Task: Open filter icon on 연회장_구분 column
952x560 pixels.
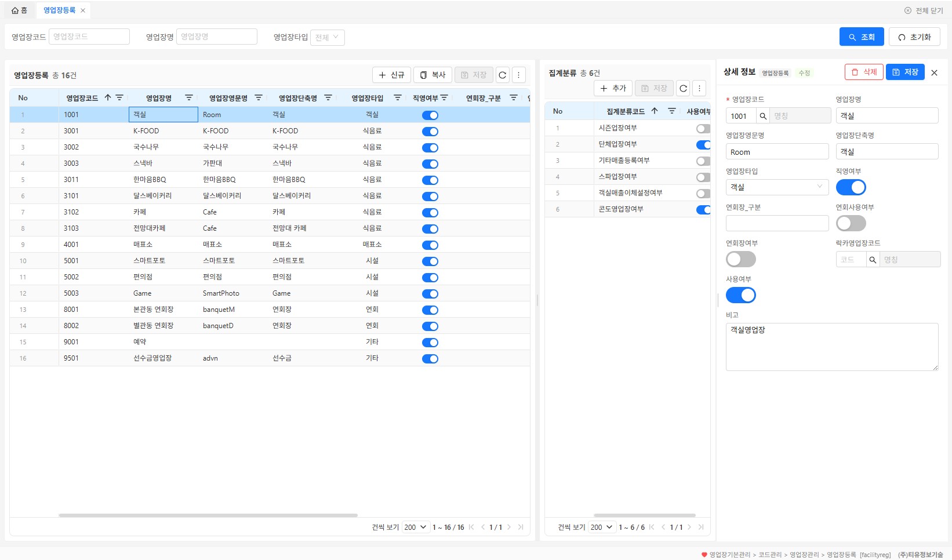Action: [514, 97]
